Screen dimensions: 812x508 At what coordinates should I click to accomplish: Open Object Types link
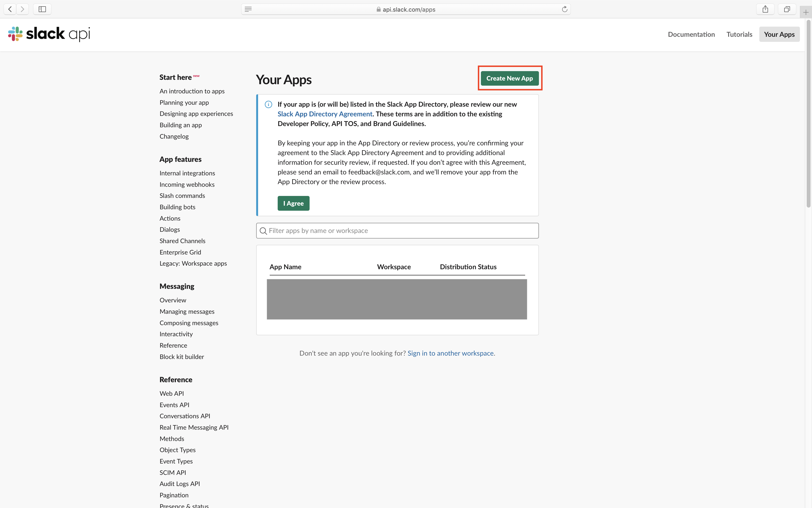pyautogui.click(x=177, y=450)
